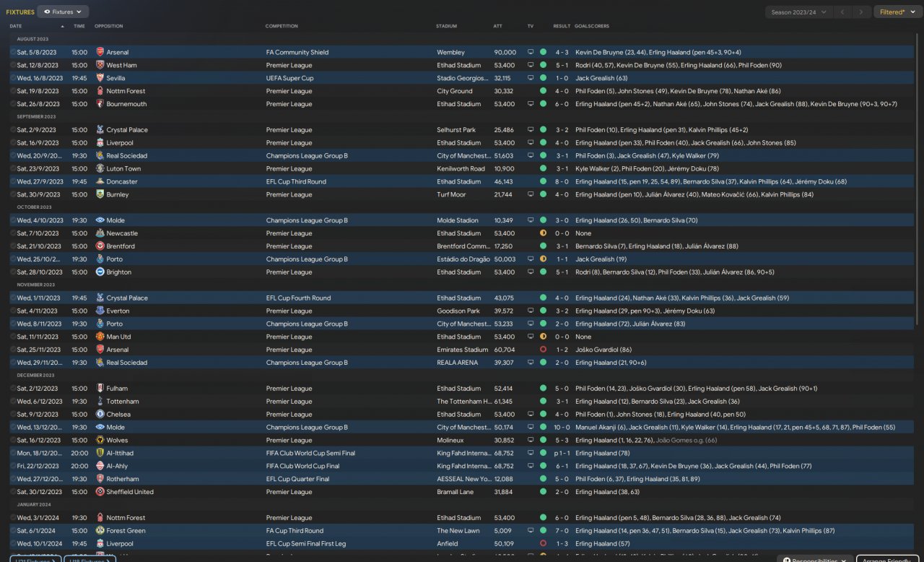Sort by the Opposition column header
924x562 pixels.
[109, 26]
